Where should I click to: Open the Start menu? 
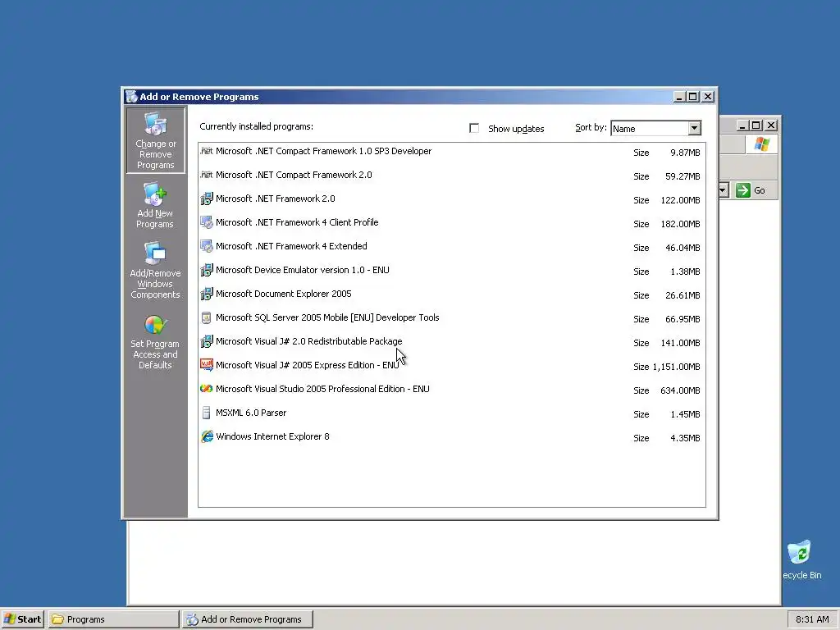click(22, 619)
